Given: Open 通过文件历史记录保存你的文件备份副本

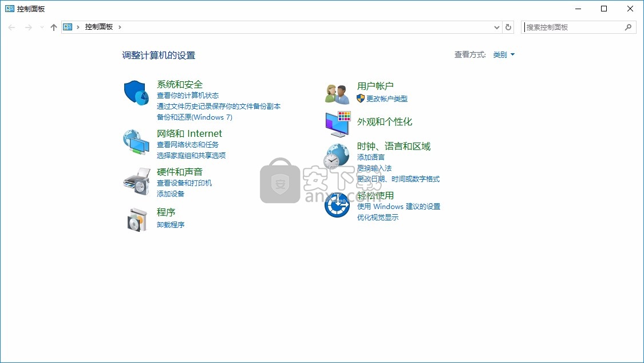Looking at the screenshot, I should click(x=219, y=106).
